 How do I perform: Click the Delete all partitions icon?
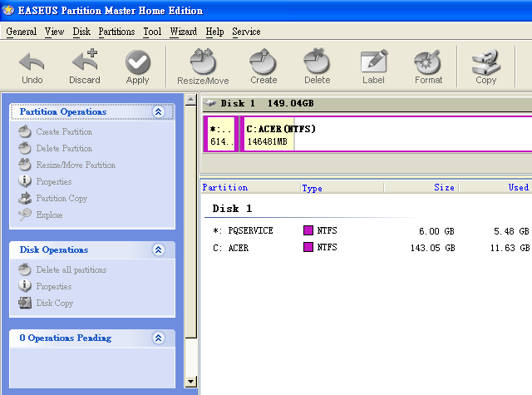tap(25, 269)
